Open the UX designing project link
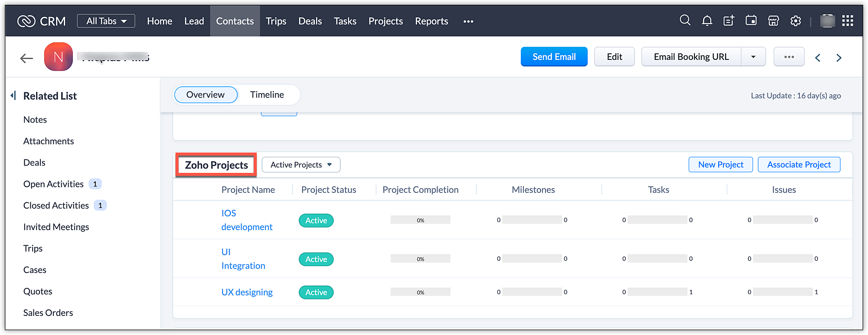The width and height of the screenshot is (868, 335). (247, 292)
